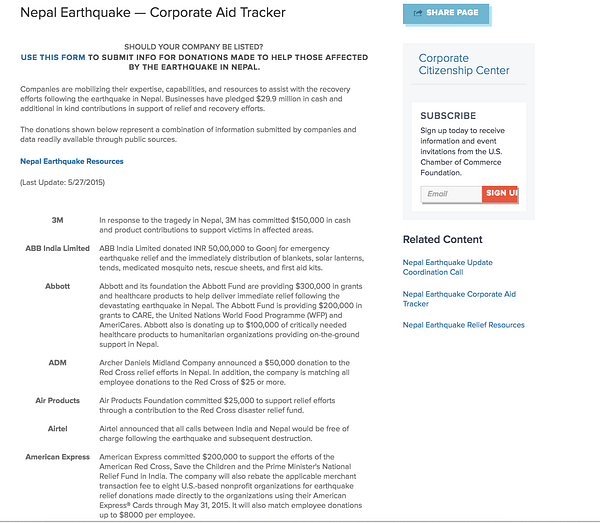This screenshot has width=600, height=523.
Task: Click the American Express company name
Action: pos(57,457)
